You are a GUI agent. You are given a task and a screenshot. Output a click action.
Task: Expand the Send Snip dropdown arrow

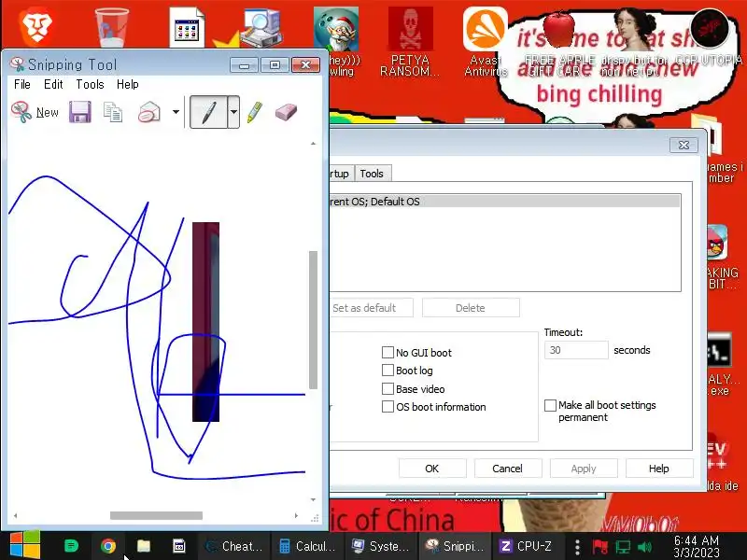coord(176,112)
